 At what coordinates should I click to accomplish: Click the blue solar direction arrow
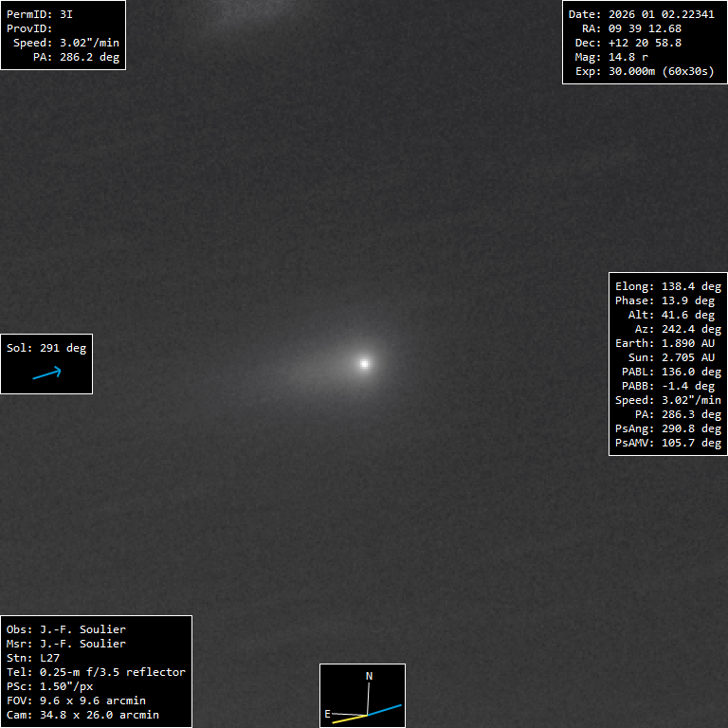pos(46,373)
